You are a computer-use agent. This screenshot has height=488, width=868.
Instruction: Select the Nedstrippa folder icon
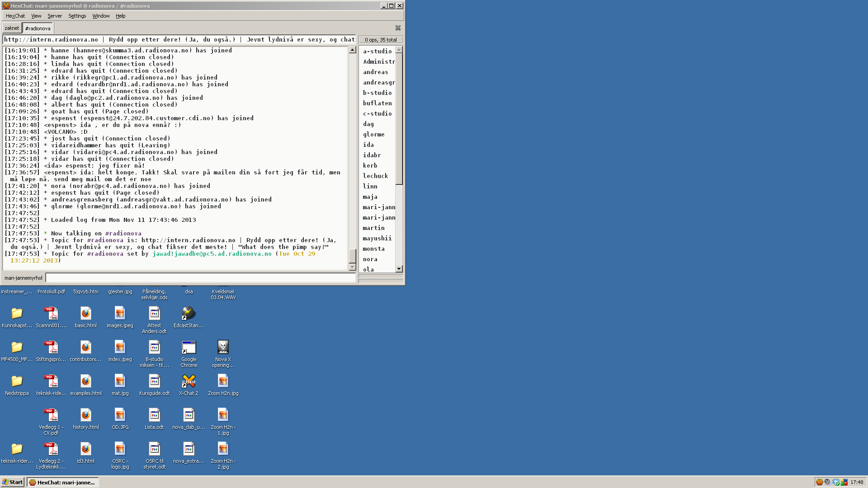[17, 385]
